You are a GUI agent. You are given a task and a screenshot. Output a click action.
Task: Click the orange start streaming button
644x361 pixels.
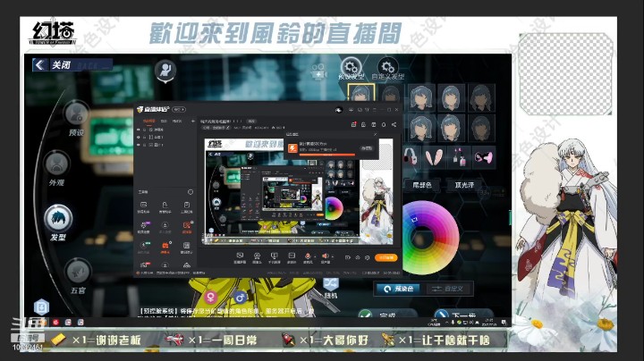coord(386,257)
